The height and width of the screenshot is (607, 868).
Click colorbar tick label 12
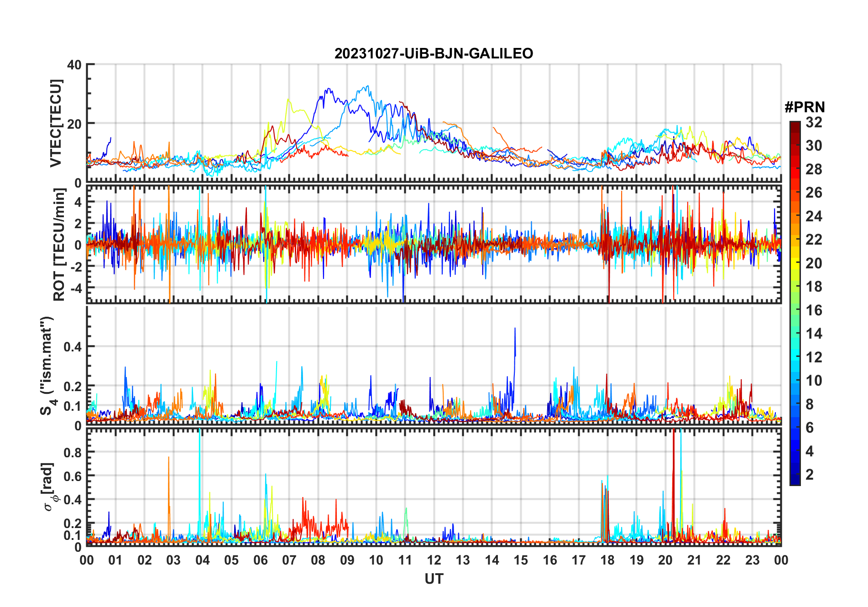814,357
